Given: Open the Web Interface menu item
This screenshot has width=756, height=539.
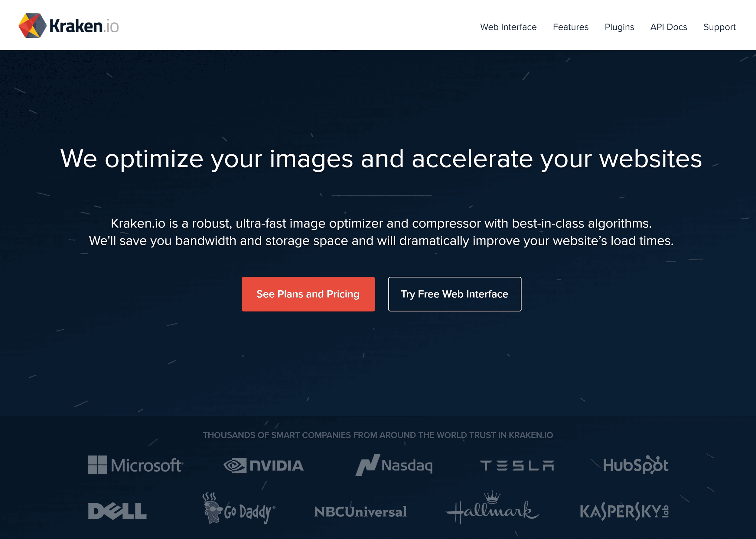Looking at the screenshot, I should point(508,27).
